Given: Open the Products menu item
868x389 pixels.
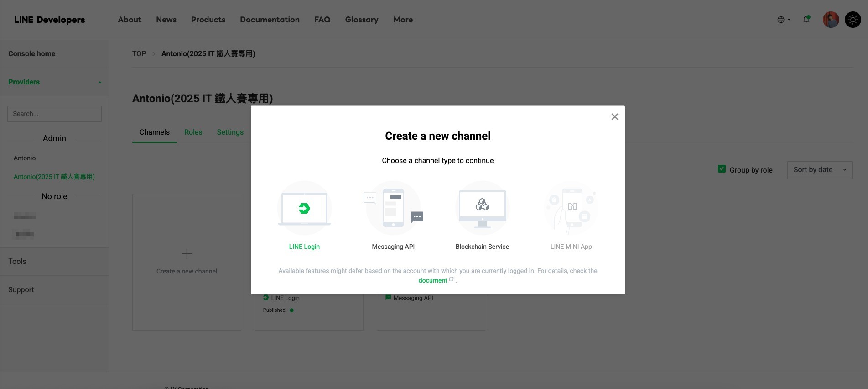Looking at the screenshot, I should 208,20.
